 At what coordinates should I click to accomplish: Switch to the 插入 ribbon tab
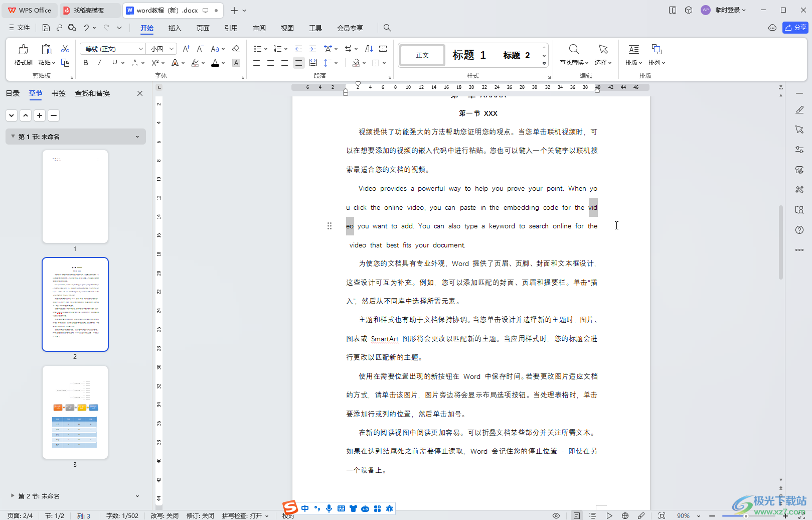tap(175, 28)
